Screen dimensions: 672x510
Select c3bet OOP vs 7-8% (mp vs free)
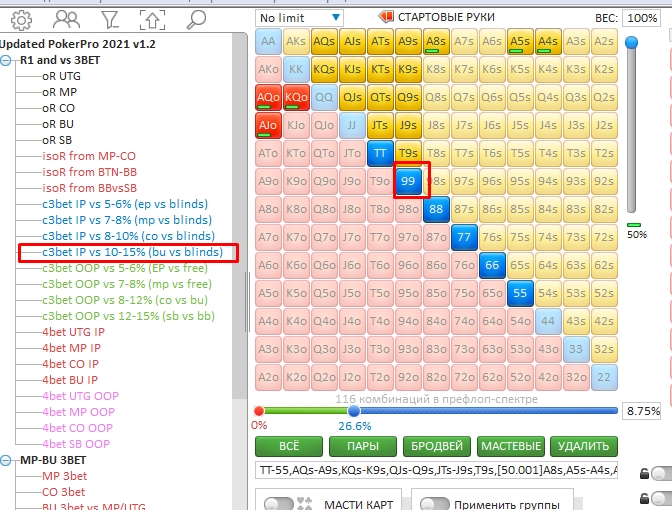click(x=127, y=284)
